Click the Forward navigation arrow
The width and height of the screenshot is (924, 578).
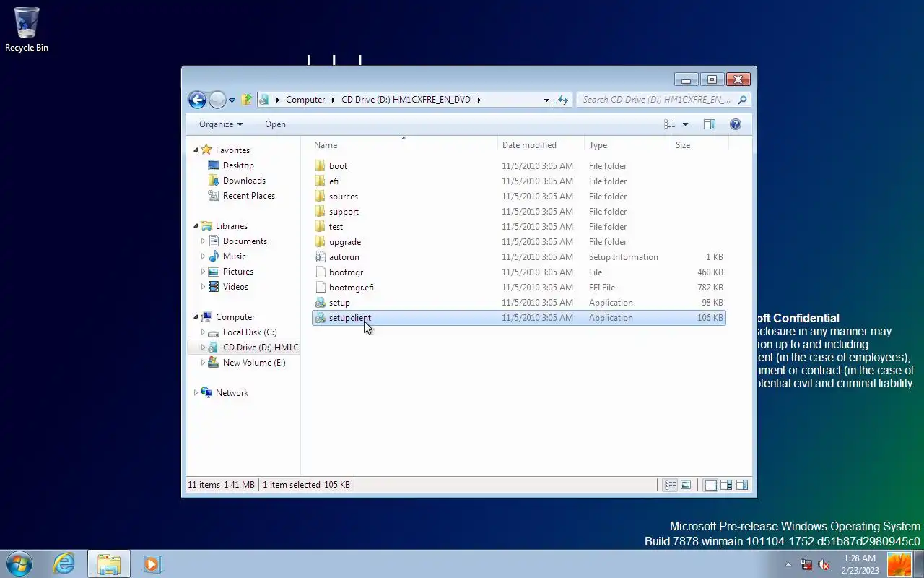pyautogui.click(x=217, y=100)
